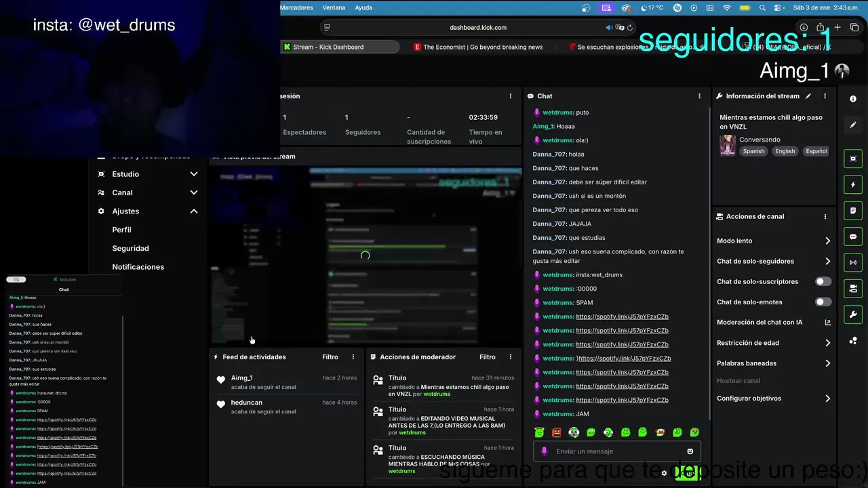Open Modo lento settings arrow

click(827, 241)
